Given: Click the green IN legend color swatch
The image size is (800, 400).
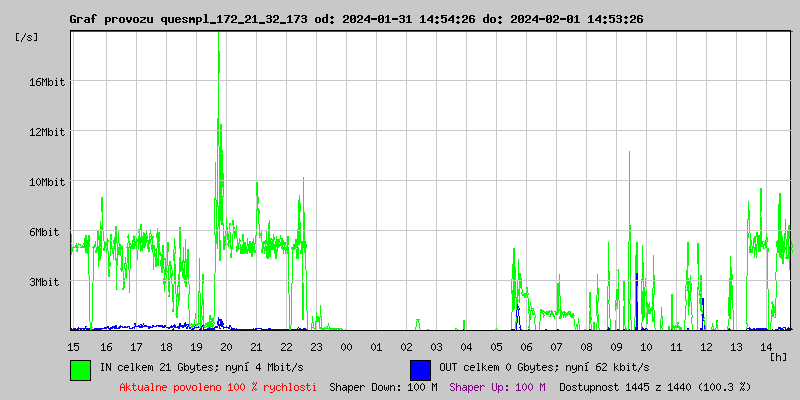Looking at the screenshot, I should (80, 369).
